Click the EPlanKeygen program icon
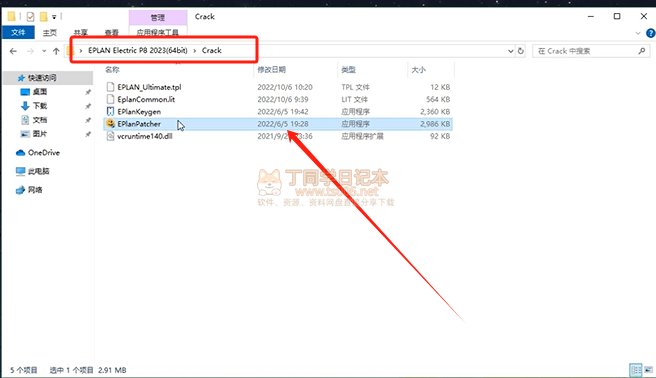The image size is (656, 378). (110, 111)
